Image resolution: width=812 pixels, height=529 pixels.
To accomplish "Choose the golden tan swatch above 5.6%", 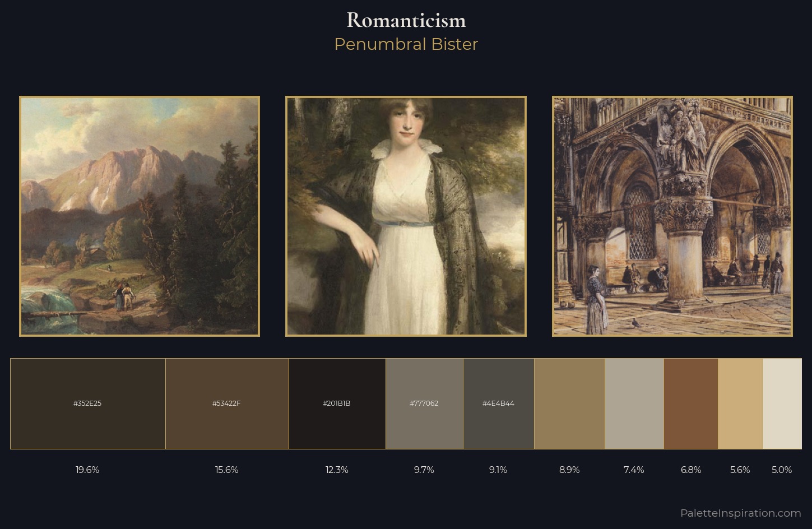I will 740,403.
